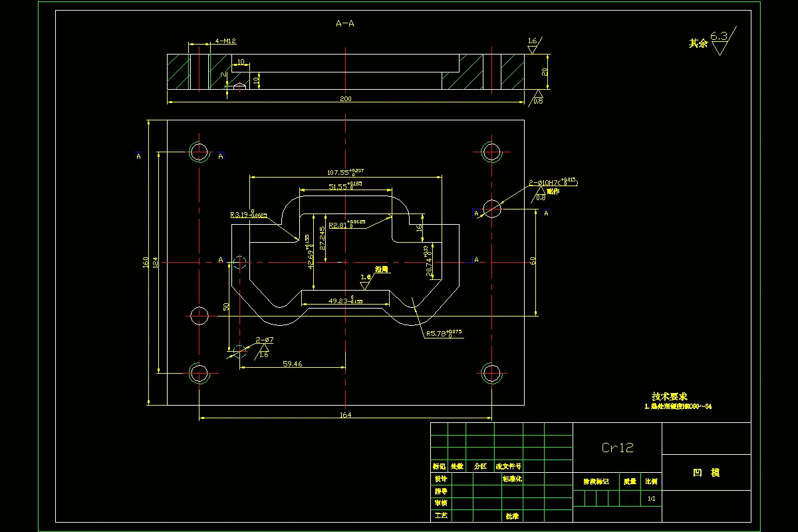The height and width of the screenshot is (532, 798).
Task: Select the 2-ø10H7 hole annotation
Action: tap(553, 182)
